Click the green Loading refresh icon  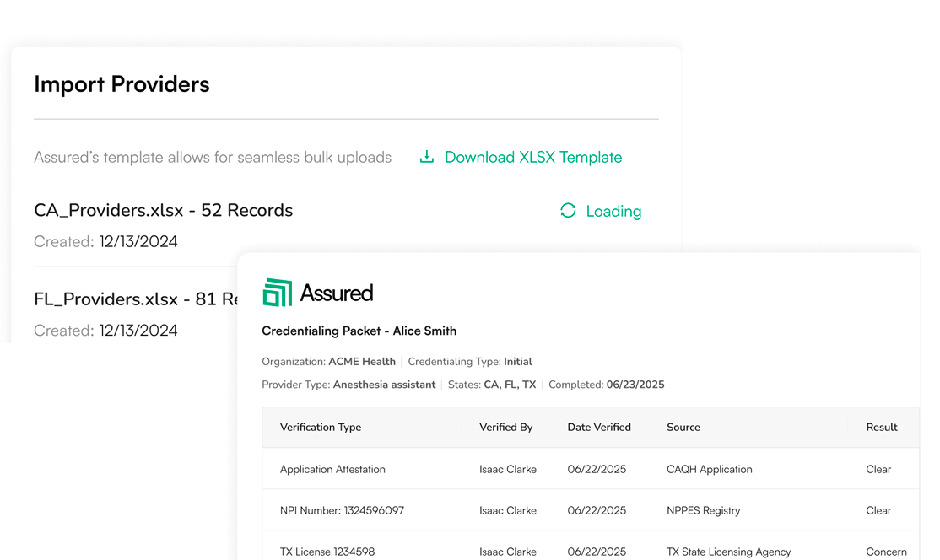tap(568, 211)
